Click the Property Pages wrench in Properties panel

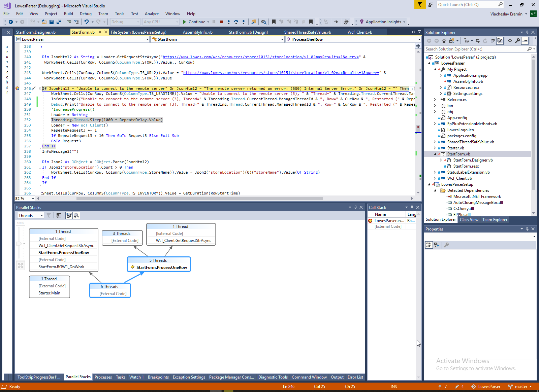446,245
